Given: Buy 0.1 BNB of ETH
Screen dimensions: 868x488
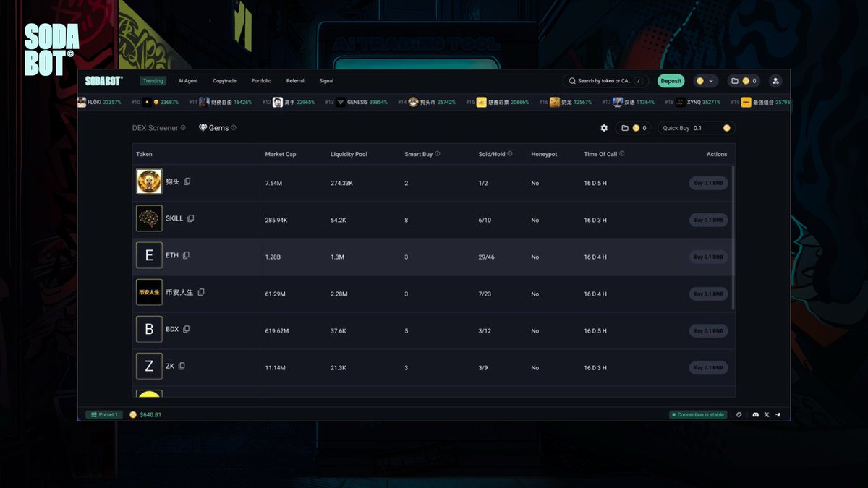Looking at the screenshot, I should tap(708, 257).
